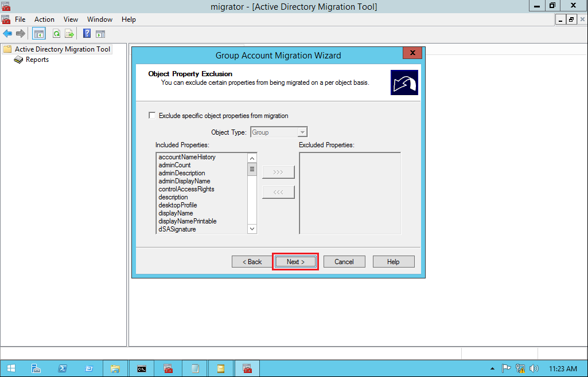Click toolbox icon left of File menu
This screenshot has width=588, height=377.
click(x=6, y=19)
